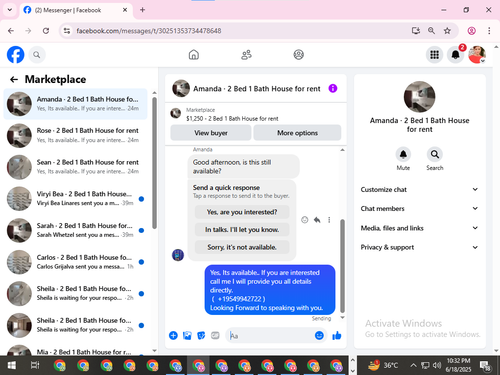Open the Viryi Bea conversation
500x375 pixels.
[75, 199]
